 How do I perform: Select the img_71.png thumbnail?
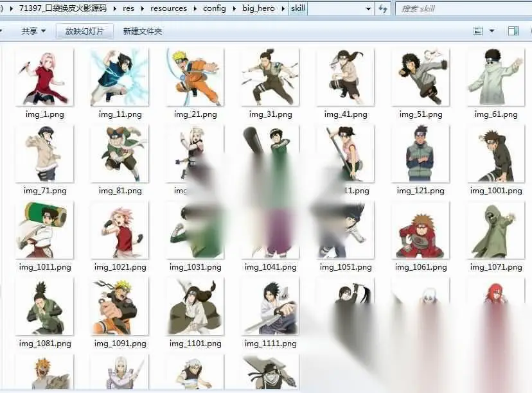44,153
